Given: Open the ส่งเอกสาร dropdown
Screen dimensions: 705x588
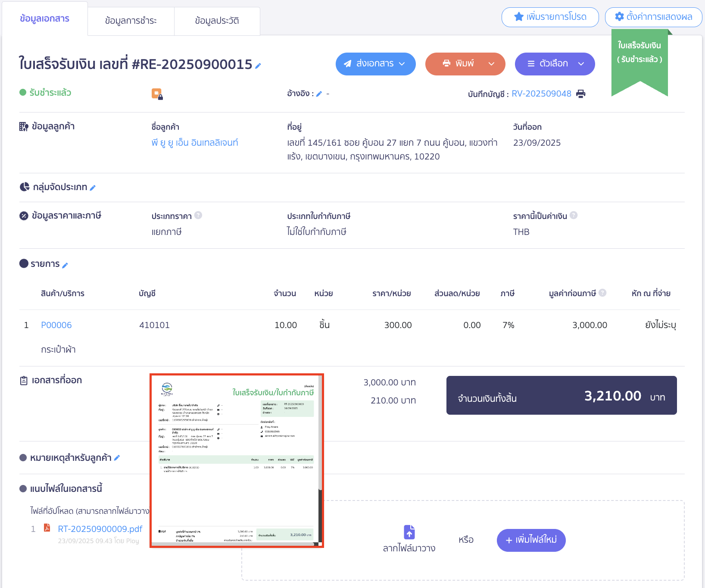Looking at the screenshot, I should click(x=375, y=64).
